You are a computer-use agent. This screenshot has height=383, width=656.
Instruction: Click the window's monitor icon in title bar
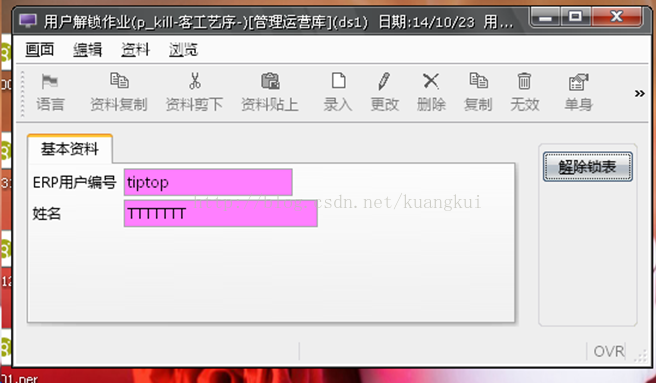[28, 21]
